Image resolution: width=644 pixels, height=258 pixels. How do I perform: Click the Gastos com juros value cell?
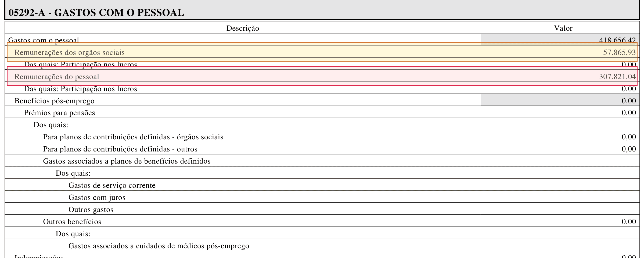coord(560,197)
